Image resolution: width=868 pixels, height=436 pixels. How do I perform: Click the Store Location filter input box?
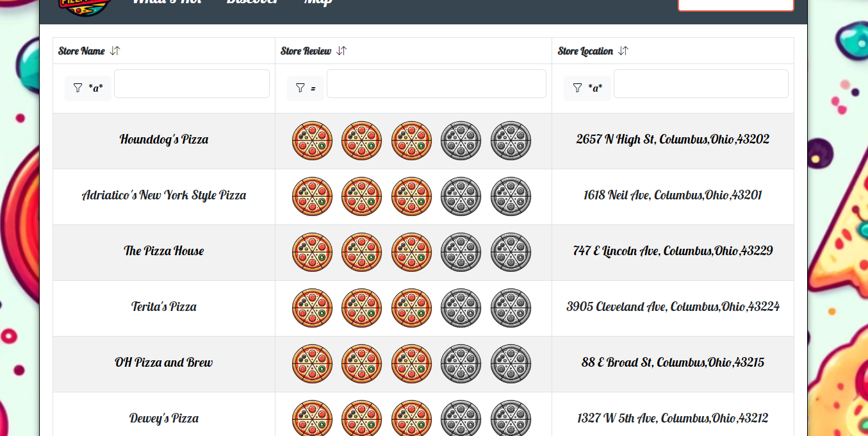click(x=701, y=84)
